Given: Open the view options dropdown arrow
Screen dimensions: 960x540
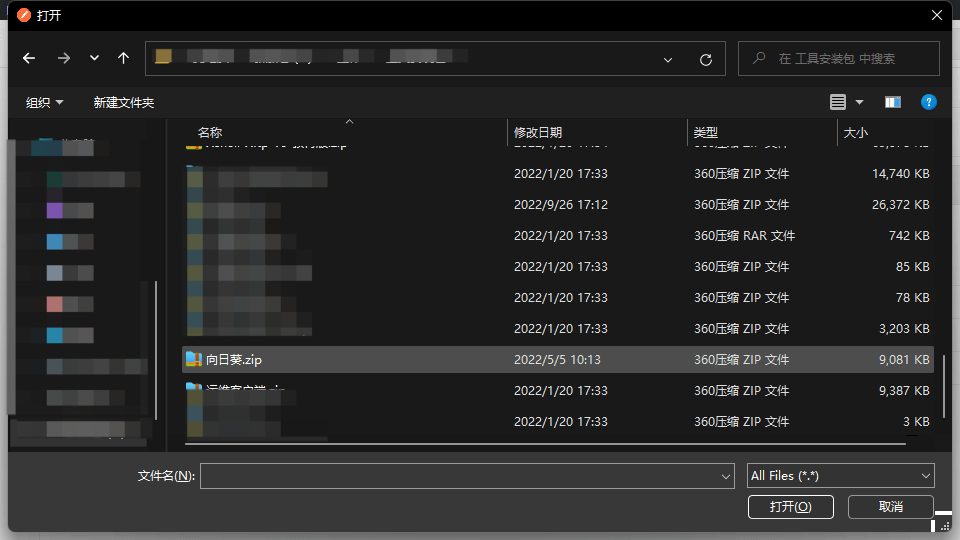Looking at the screenshot, I should pos(860,102).
